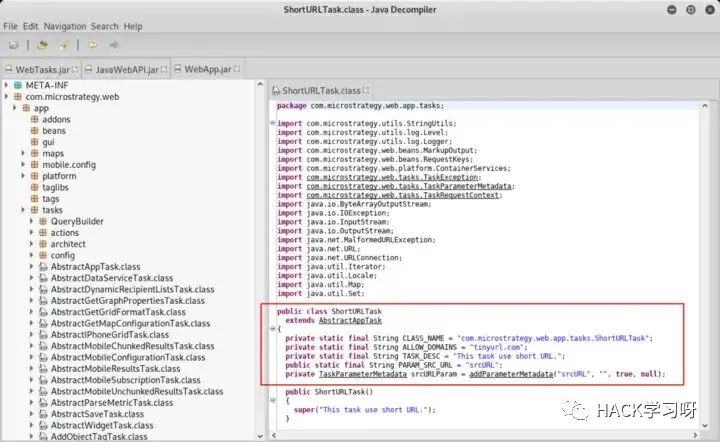Collapse the ShortURLTask constructor fold marker
This screenshot has height=442, width=720.
click(273, 400)
